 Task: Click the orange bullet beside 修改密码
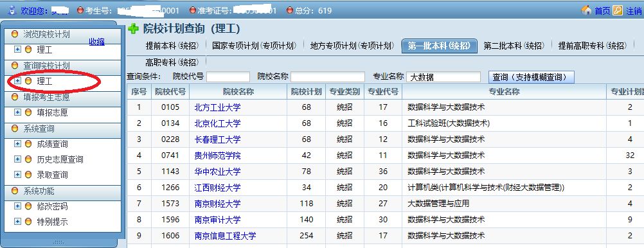pyautogui.click(x=28, y=206)
